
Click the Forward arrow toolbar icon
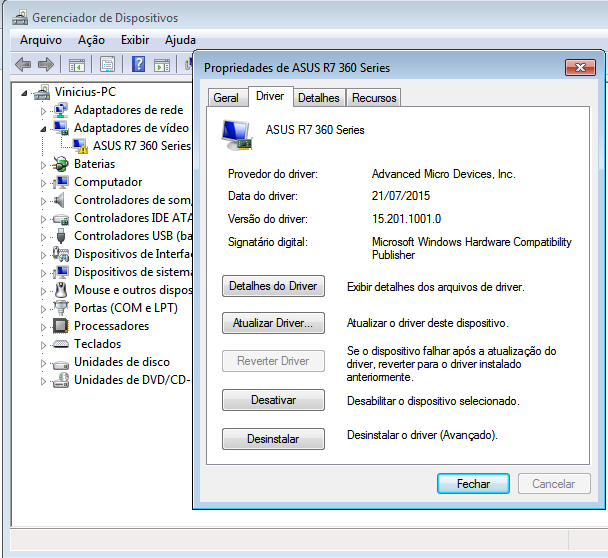click(46, 64)
